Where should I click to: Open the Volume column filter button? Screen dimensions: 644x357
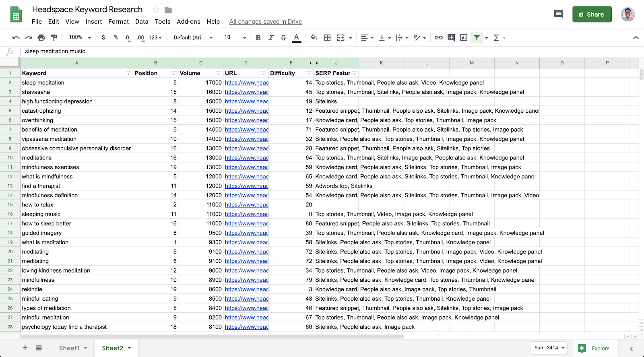click(x=219, y=73)
